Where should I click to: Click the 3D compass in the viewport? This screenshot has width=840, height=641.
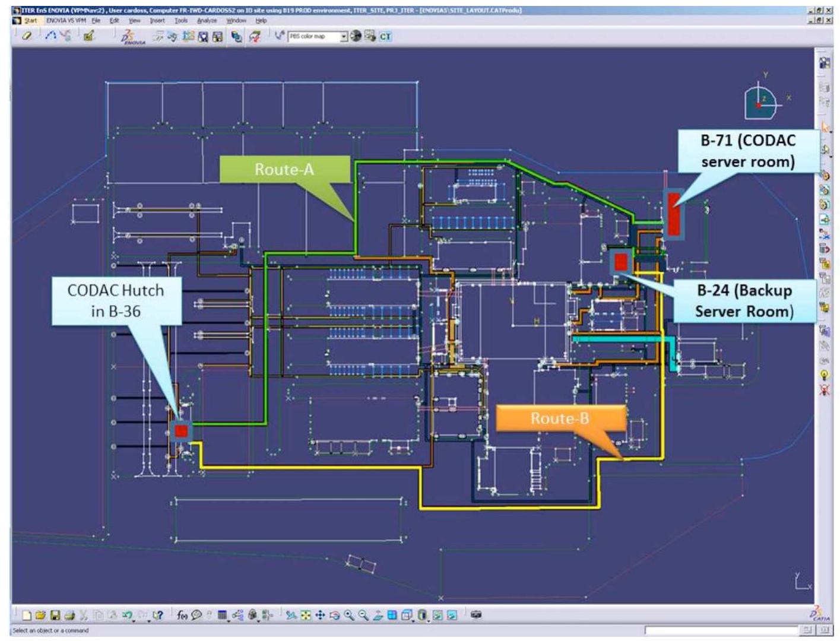(765, 99)
